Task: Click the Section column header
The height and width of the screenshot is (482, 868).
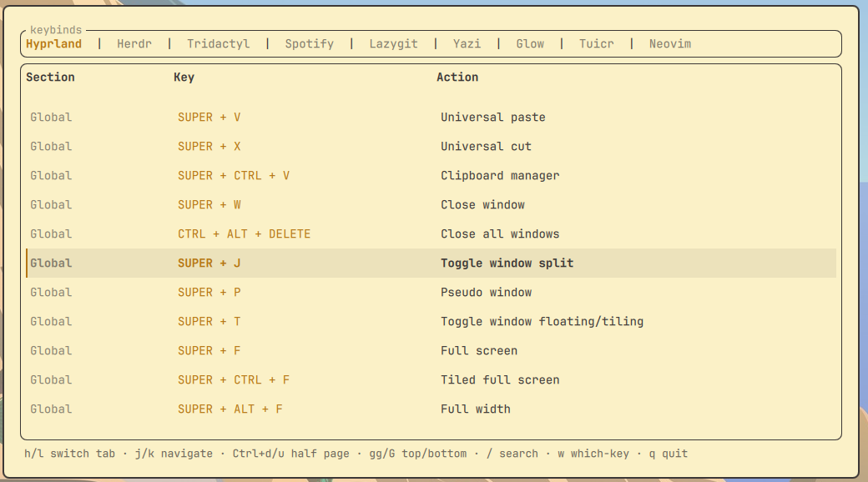Action: (x=50, y=77)
